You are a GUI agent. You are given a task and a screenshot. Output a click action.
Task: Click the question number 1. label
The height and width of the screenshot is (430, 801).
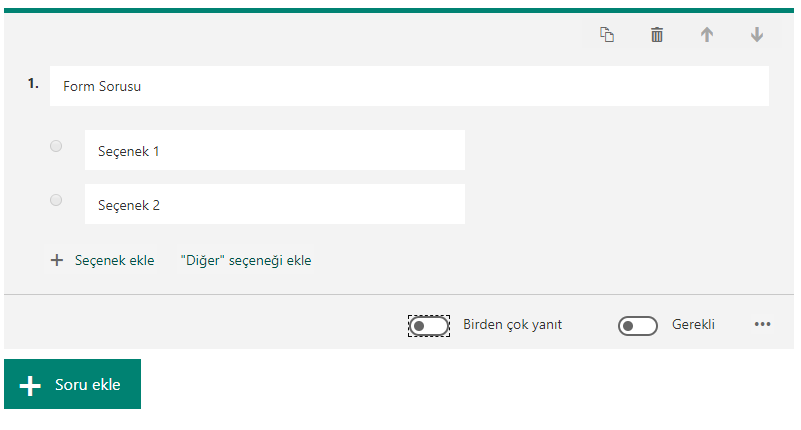click(x=33, y=84)
